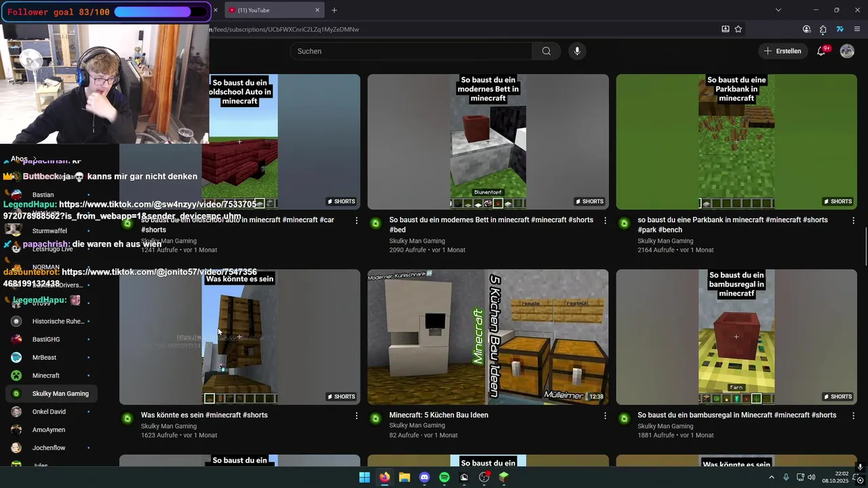868x488 pixels.
Task: Open the Firefox account icon
Action: click(806, 29)
